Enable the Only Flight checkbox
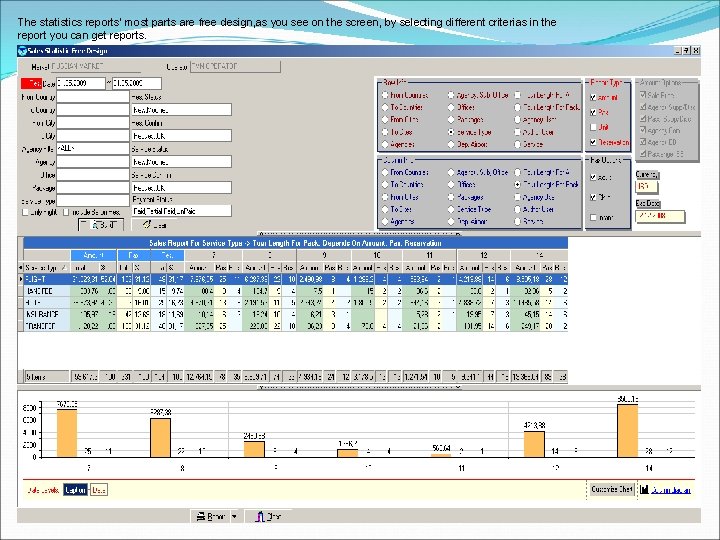 [x=25, y=212]
